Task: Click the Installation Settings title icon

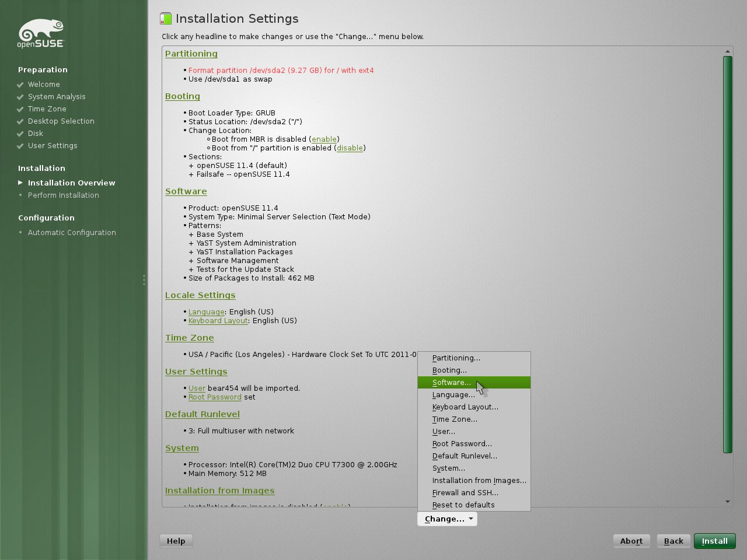Action: click(x=166, y=19)
